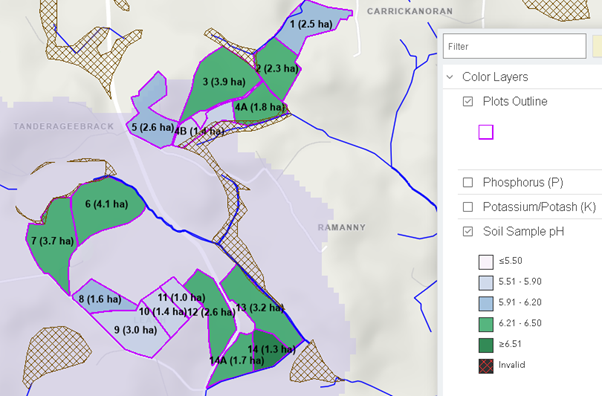The height and width of the screenshot is (396, 602).
Task: Click the 6.21 - 6.50 pH legend swatch
Action: [x=486, y=325]
